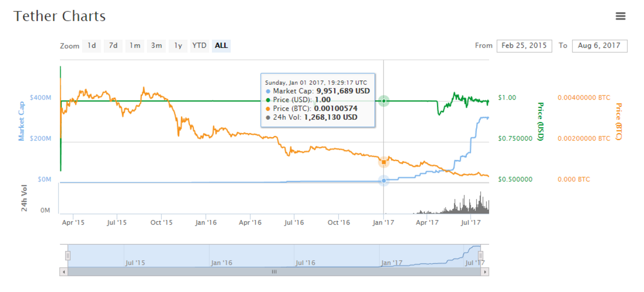Click the $200M axis label
644x292 pixels.
point(40,138)
